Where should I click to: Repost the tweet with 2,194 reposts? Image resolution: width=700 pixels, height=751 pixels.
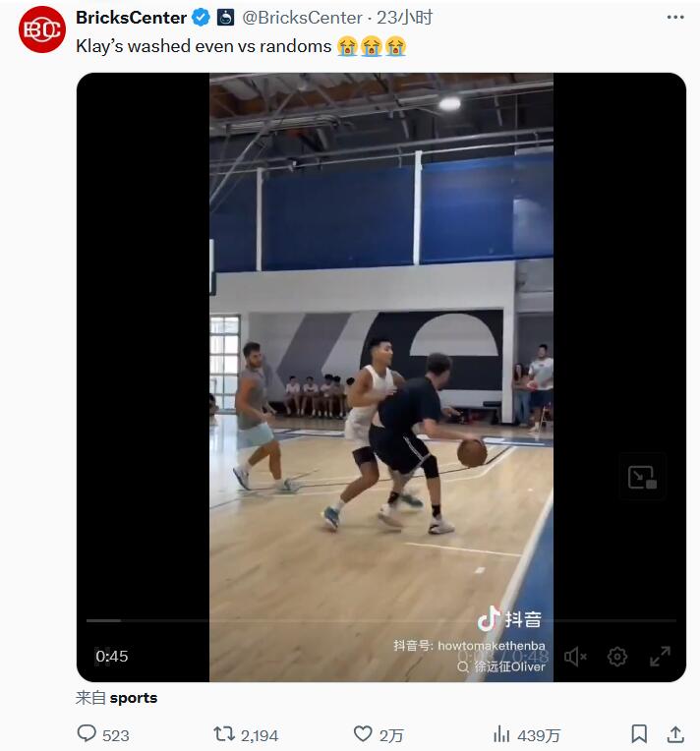click(224, 734)
